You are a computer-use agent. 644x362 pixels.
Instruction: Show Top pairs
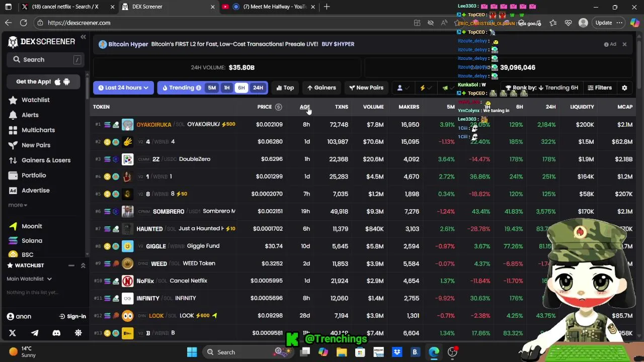(285, 87)
